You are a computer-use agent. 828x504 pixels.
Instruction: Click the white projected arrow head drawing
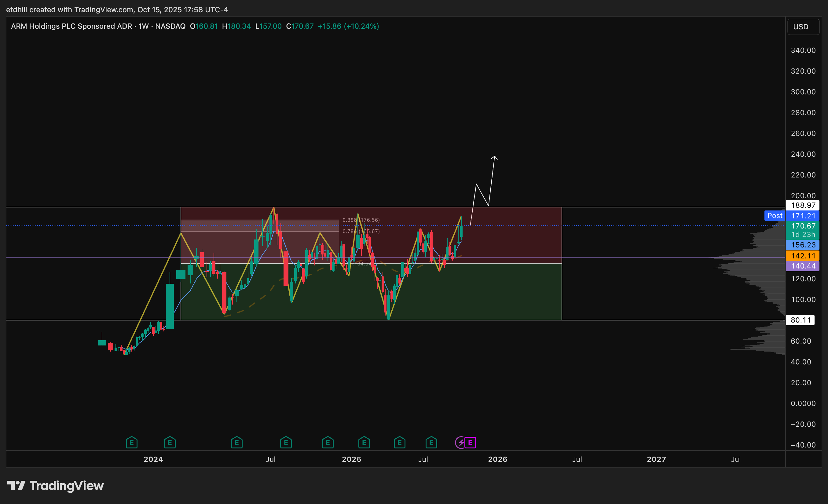click(x=494, y=157)
